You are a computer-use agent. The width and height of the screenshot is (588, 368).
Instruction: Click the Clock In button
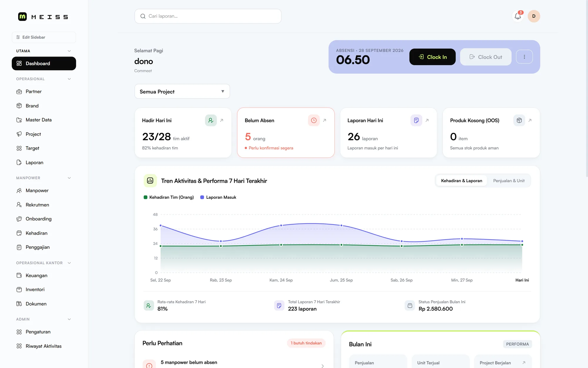pos(432,57)
